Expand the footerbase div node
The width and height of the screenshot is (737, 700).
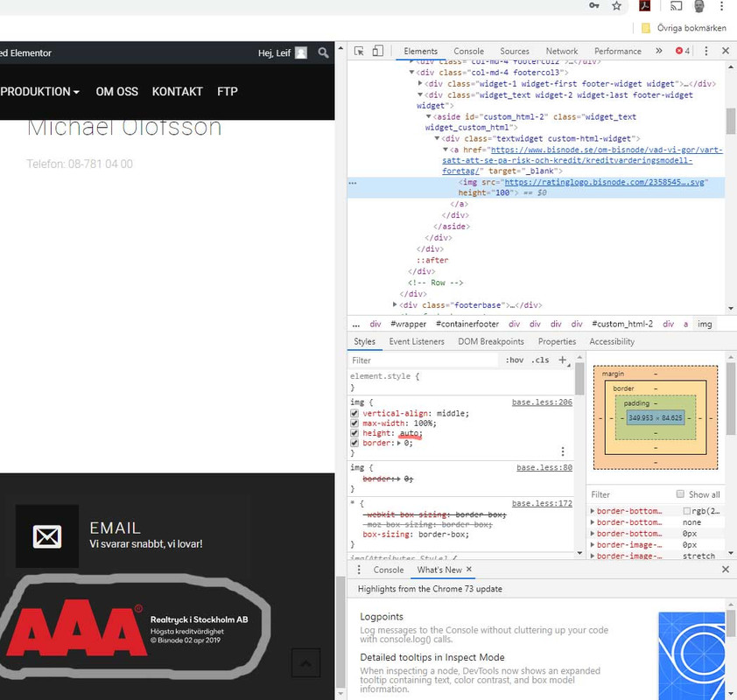coord(395,304)
